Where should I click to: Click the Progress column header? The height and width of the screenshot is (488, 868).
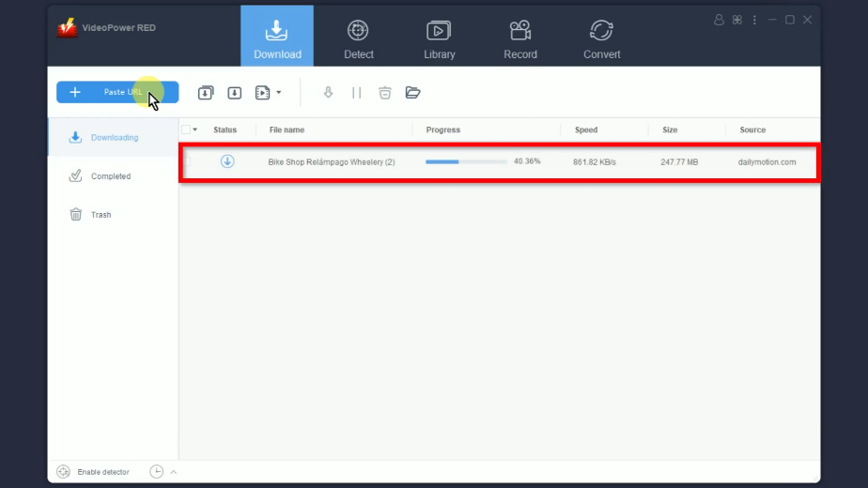click(x=442, y=130)
